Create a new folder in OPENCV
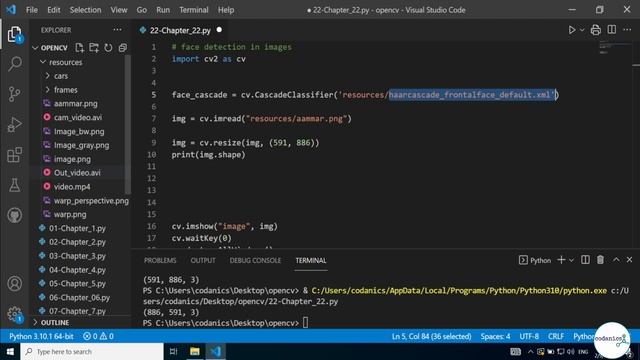The image size is (640, 360). [x=94, y=48]
